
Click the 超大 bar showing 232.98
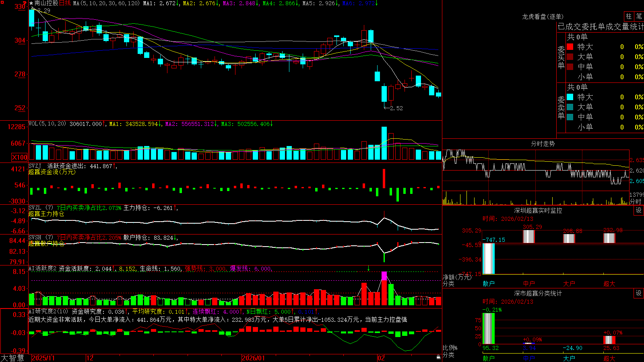(x=609, y=238)
